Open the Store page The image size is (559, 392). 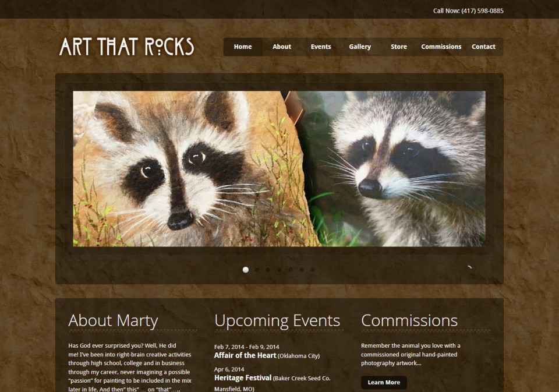click(398, 47)
